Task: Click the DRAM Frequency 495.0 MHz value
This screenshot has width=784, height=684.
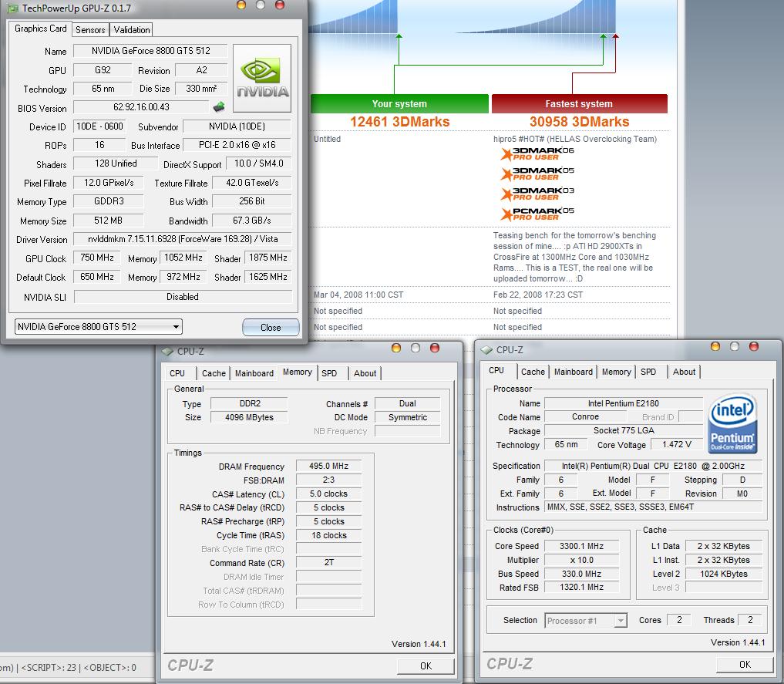Action: (328, 466)
